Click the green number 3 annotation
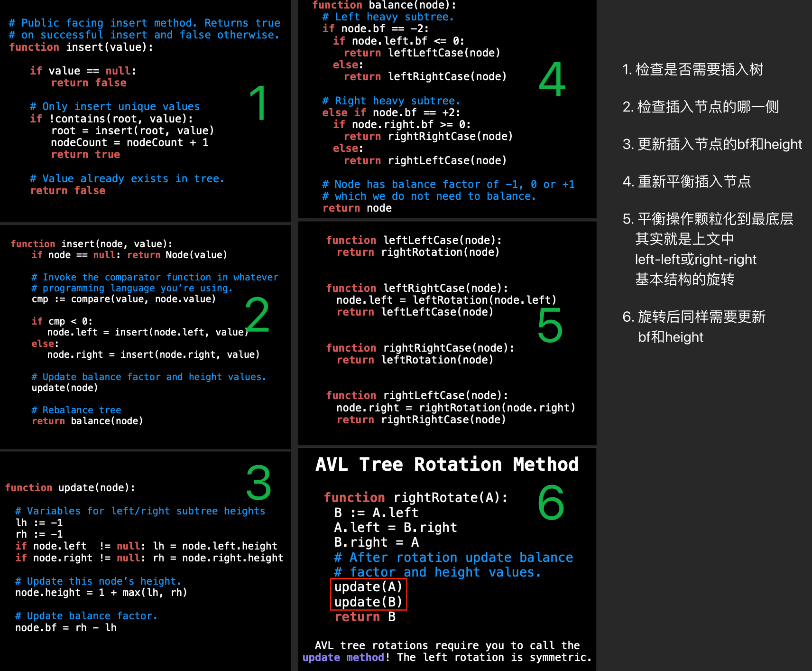Image resolution: width=812 pixels, height=671 pixels. tap(258, 483)
